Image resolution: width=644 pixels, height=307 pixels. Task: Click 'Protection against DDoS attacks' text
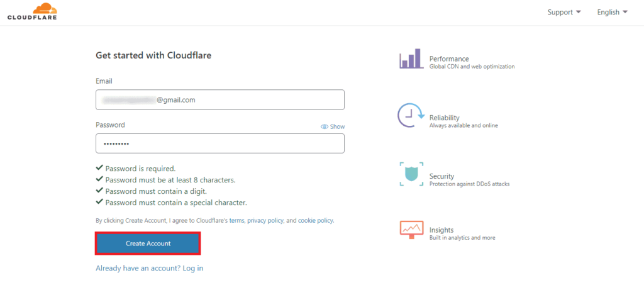click(469, 184)
